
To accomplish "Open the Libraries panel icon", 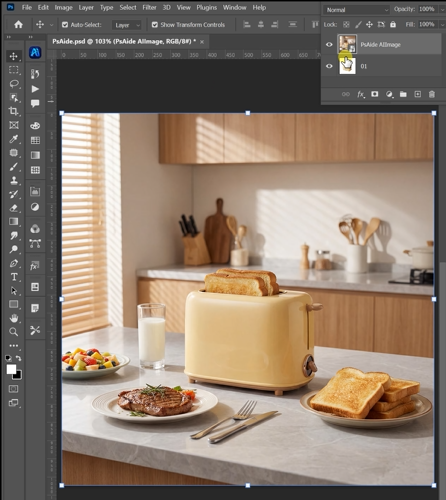I will click(35, 192).
